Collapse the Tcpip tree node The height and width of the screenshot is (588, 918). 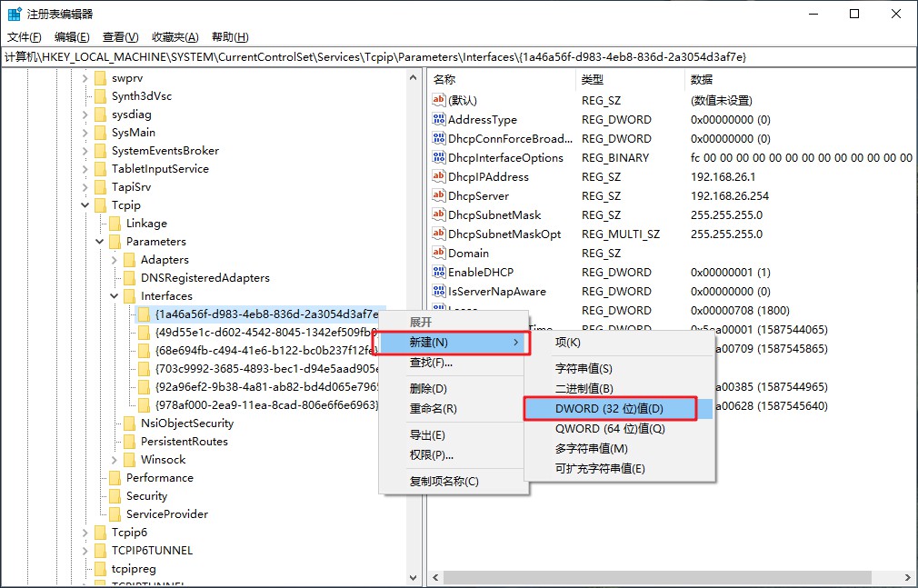point(85,204)
